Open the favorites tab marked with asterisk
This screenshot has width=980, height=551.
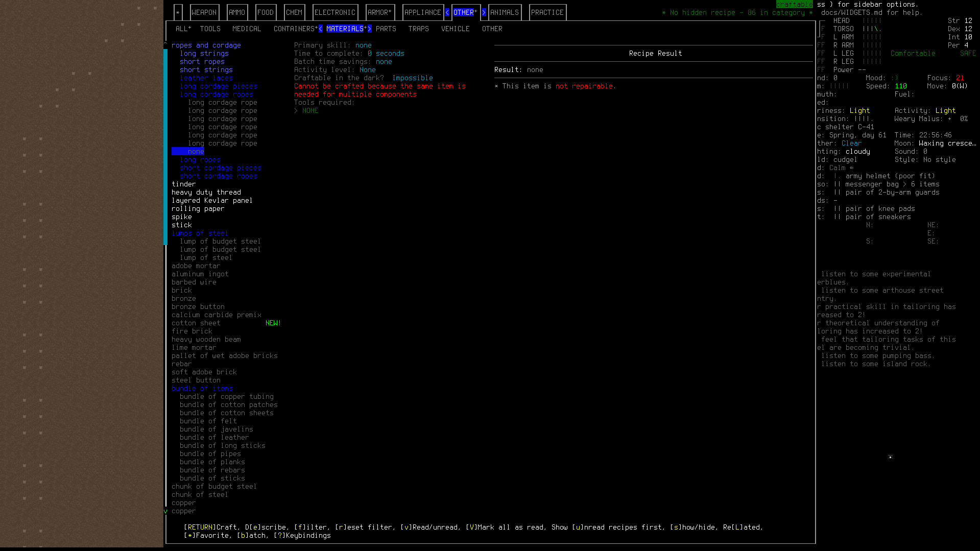click(x=178, y=12)
